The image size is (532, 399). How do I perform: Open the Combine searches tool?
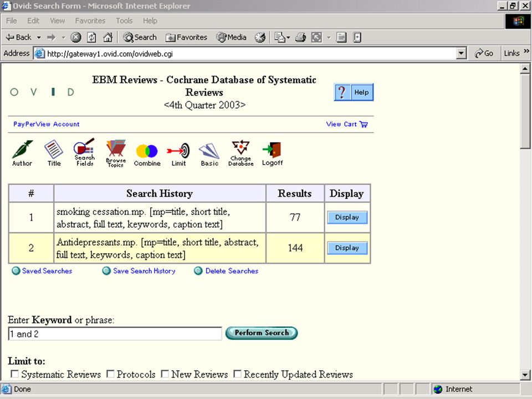click(x=147, y=155)
